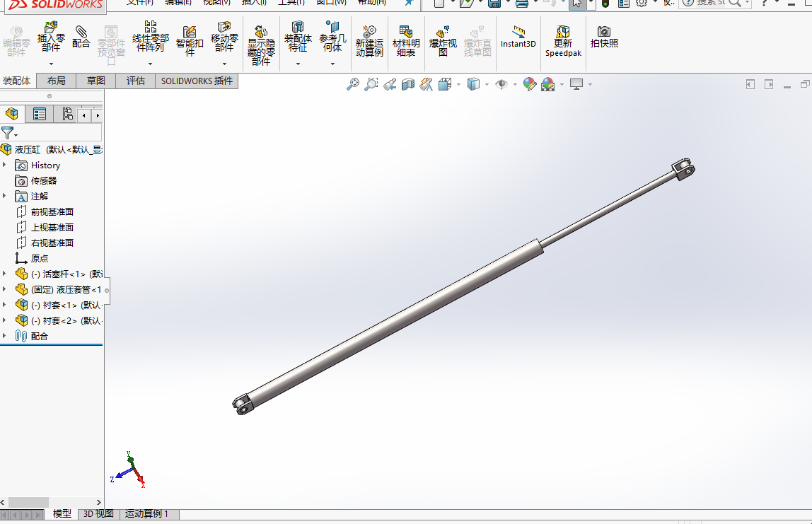812x524 pixels.
Task: Open Apply Scene dropdown arrow
Action: click(x=562, y=84)
